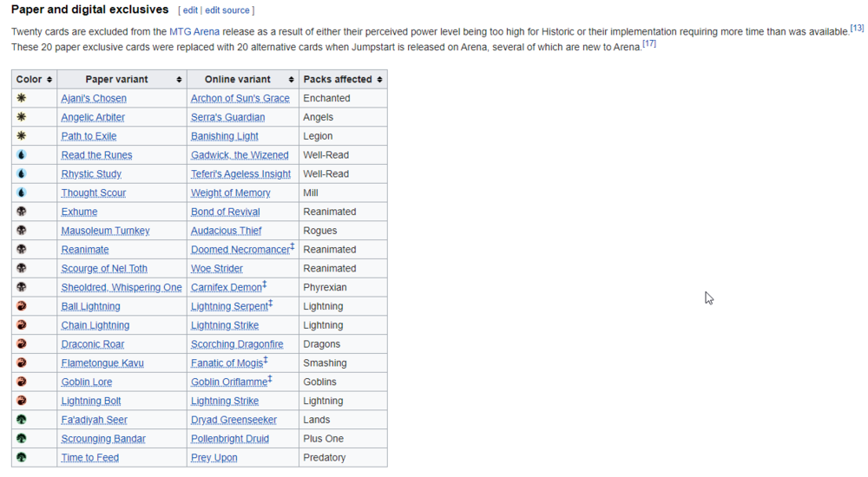868x477 pixels.
Task: Follow the citation reference number 17
Action: click(x=649, y=43)
